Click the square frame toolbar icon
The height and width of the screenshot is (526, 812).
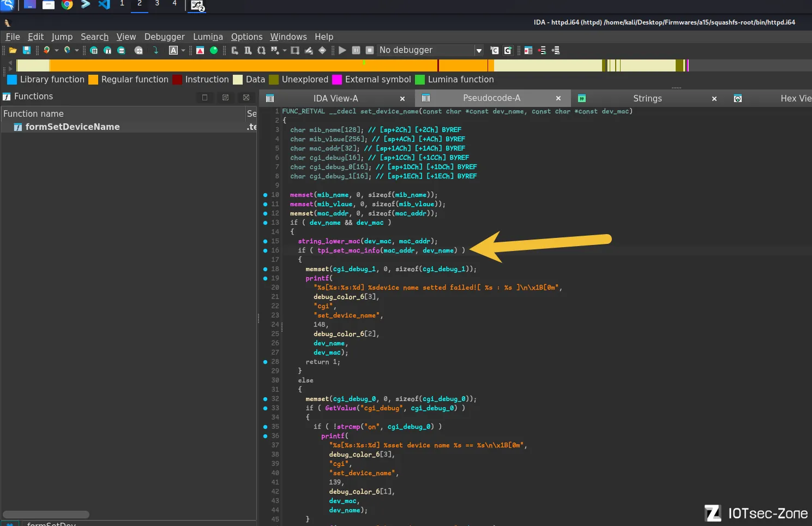coord(295,50)
